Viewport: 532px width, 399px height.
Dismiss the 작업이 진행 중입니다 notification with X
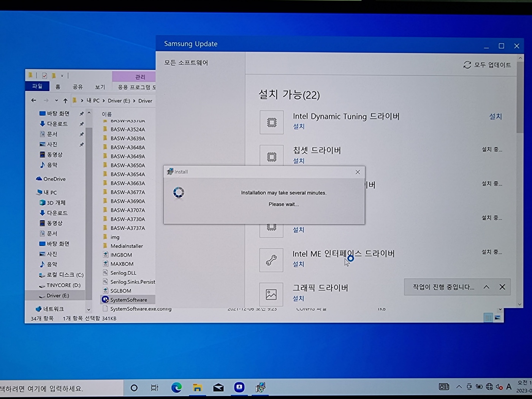point(502,287)
